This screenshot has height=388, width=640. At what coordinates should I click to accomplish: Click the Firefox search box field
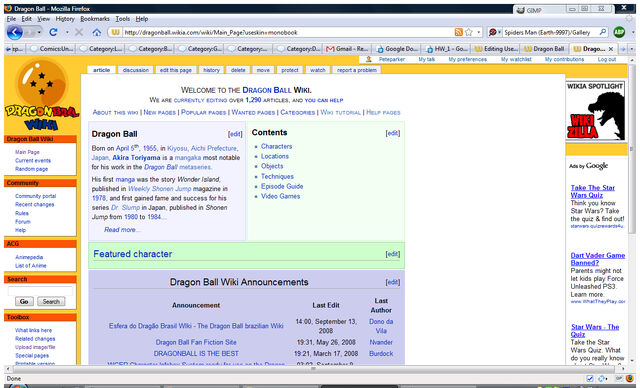[549, 32]
